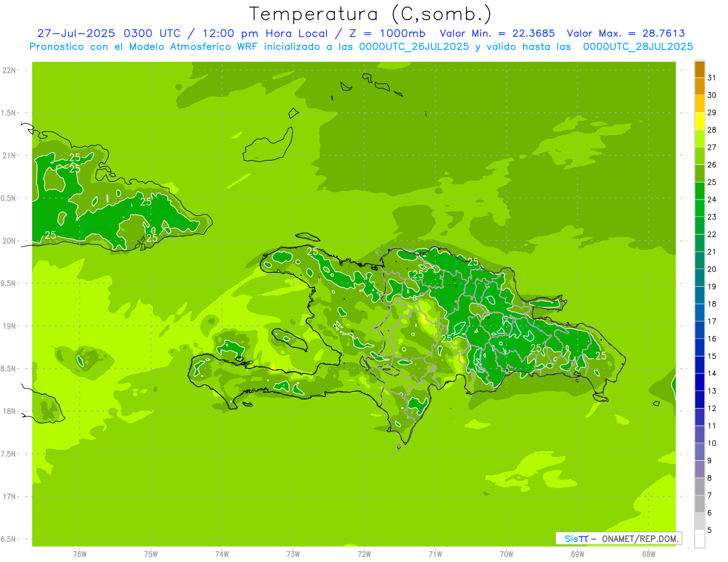Pick the purple swatch between 9 and 10
728x562 pixels.
(x=699, y=452)
